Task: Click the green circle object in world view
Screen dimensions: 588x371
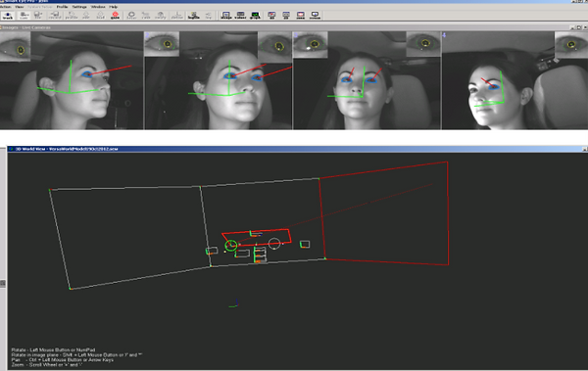Action: coord(231,246)
